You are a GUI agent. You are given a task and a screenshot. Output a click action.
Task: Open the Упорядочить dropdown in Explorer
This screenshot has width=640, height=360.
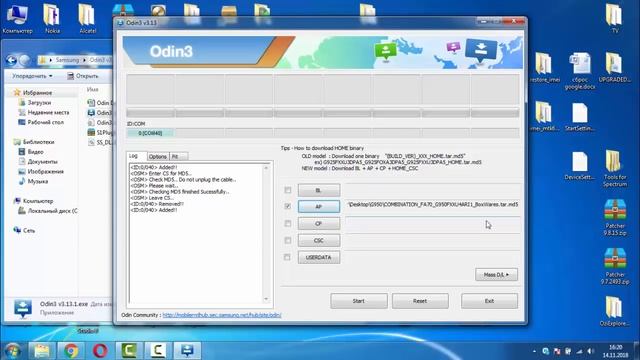point(32,76)
